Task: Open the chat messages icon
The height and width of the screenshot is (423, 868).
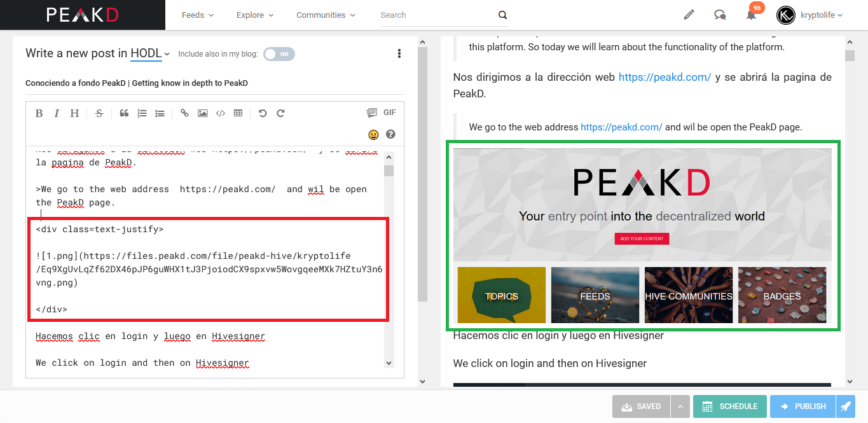Action: (x=720, y=15)
